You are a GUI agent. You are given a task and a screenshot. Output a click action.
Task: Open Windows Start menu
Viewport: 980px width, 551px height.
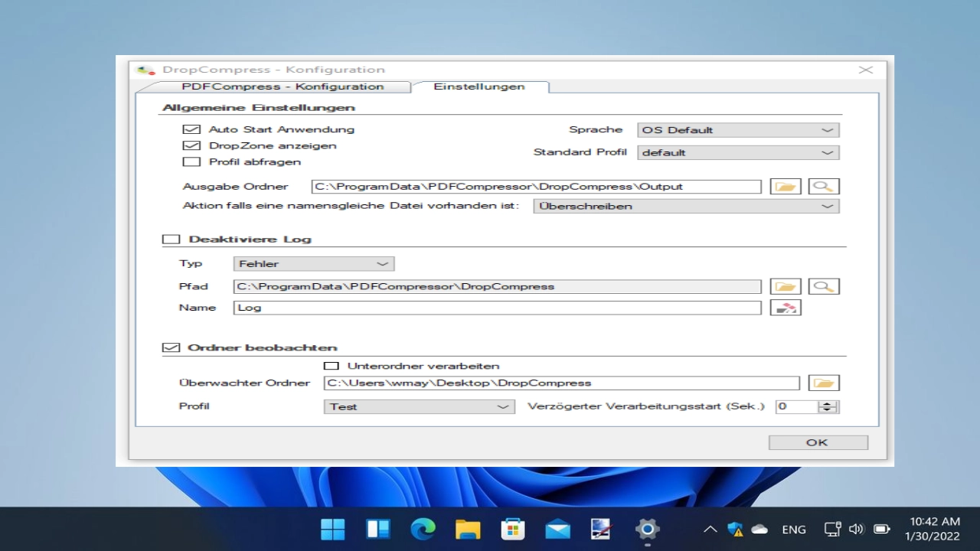coord(333,529)
